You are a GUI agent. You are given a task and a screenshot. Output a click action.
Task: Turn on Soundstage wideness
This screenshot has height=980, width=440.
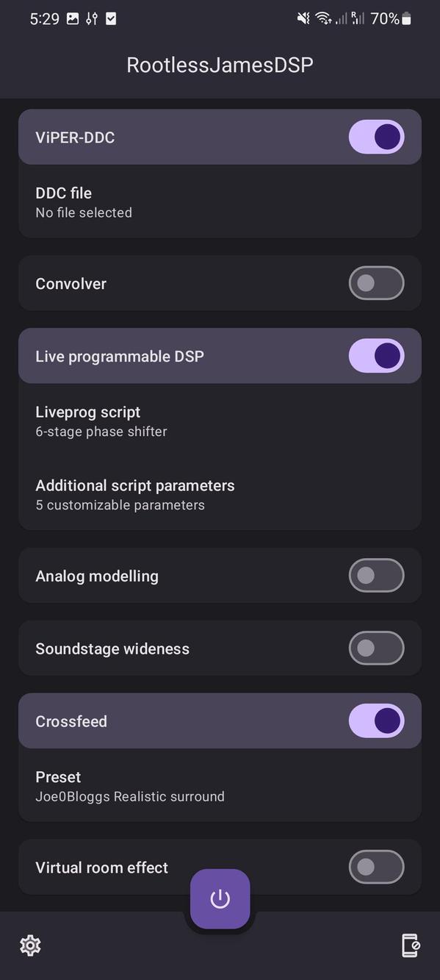pyautogui.click(x=376, y=648)
